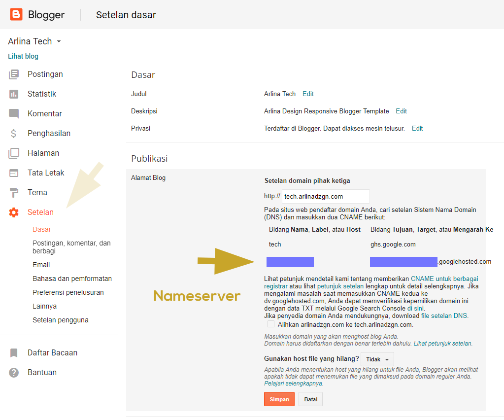Open Bahasa dan pemformatan settings
Viewport: 504px width, 420px height.
point(72,279)
